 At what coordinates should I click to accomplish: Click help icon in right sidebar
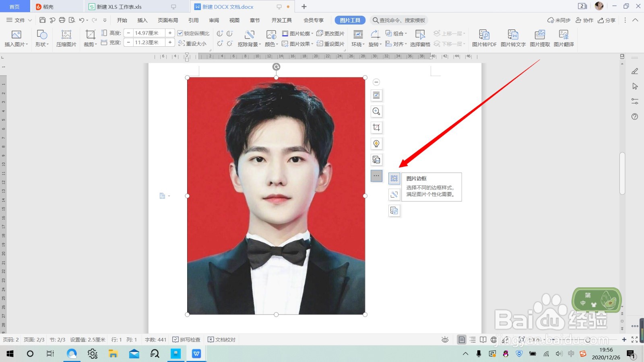point(635,117)
